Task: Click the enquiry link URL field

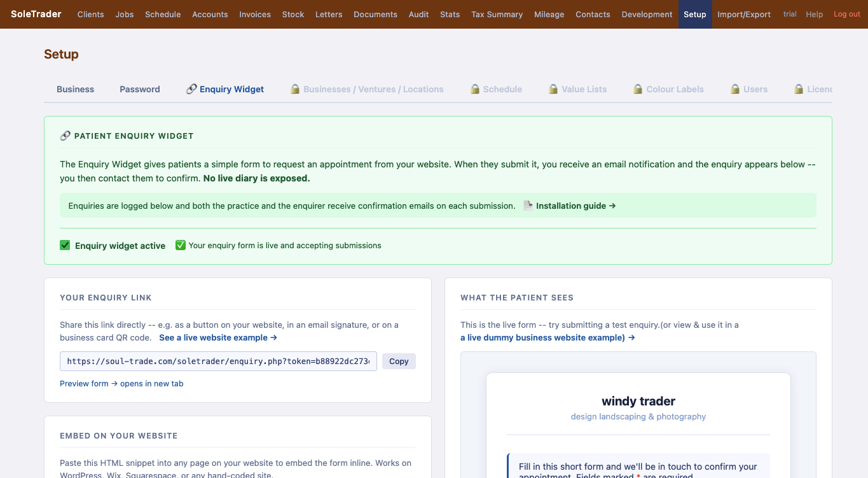Action: pos(218,361)
